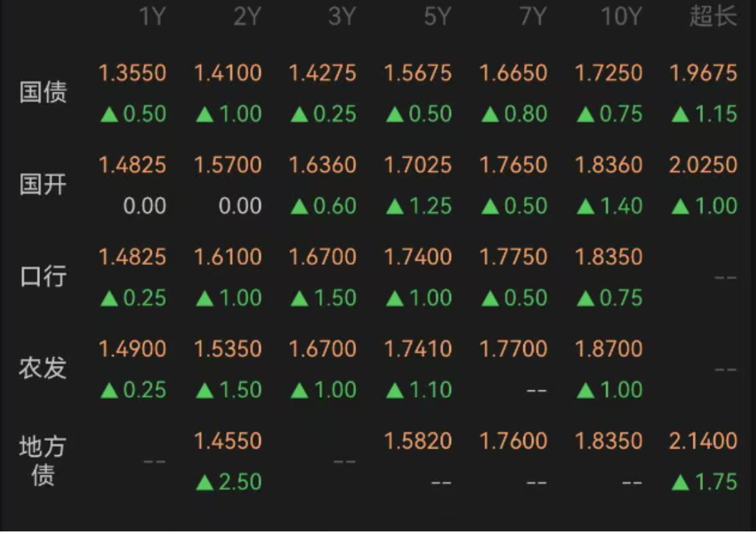Screen dimensions: 756x534
Task: Click 国债 1Y yield 1.3550
Action: pos(132,73)
